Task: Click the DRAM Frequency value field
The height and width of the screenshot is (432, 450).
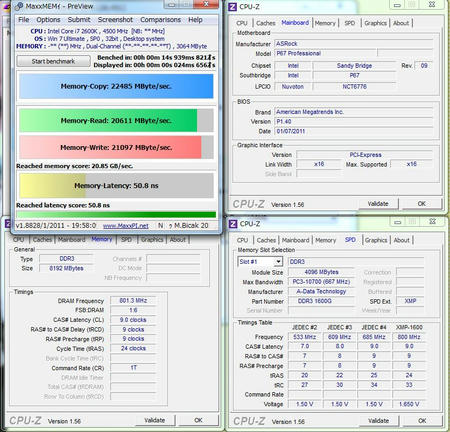Action: 133,301
